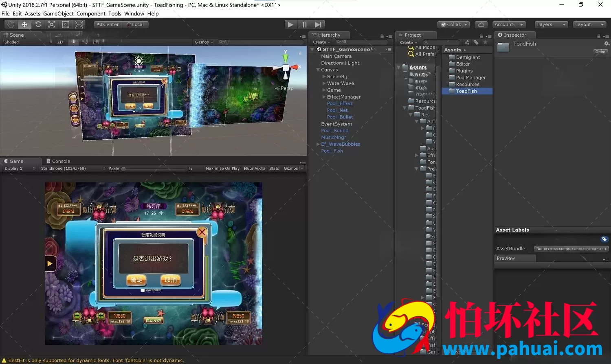Select the Rotate tool

[x=38, y=24]
